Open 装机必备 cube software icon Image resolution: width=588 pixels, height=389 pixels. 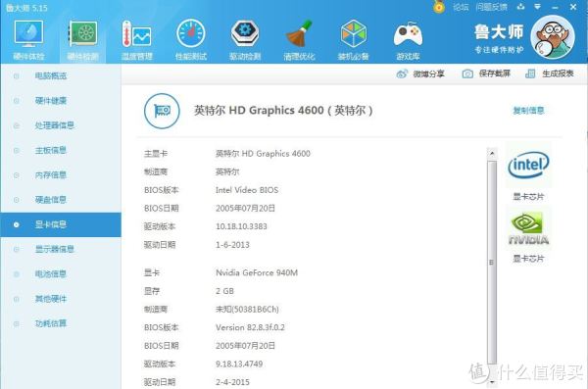[x=353, y=39]
